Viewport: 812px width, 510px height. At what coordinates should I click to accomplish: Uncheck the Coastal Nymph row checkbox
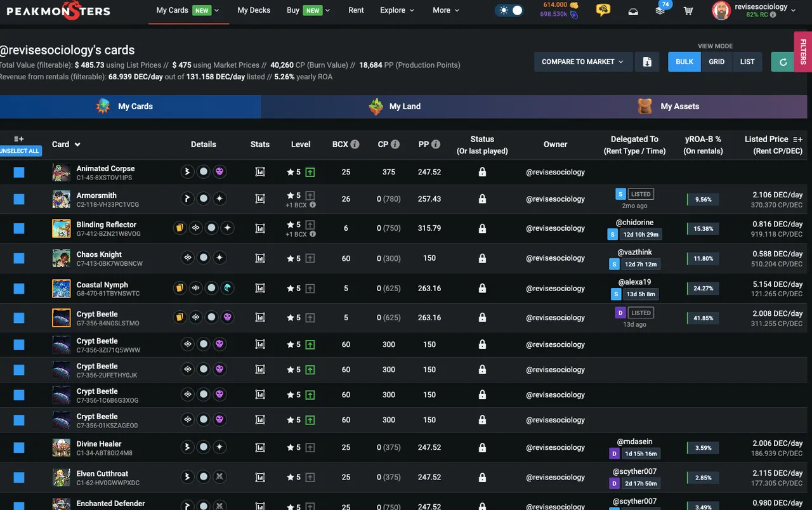tap(19, 288)
